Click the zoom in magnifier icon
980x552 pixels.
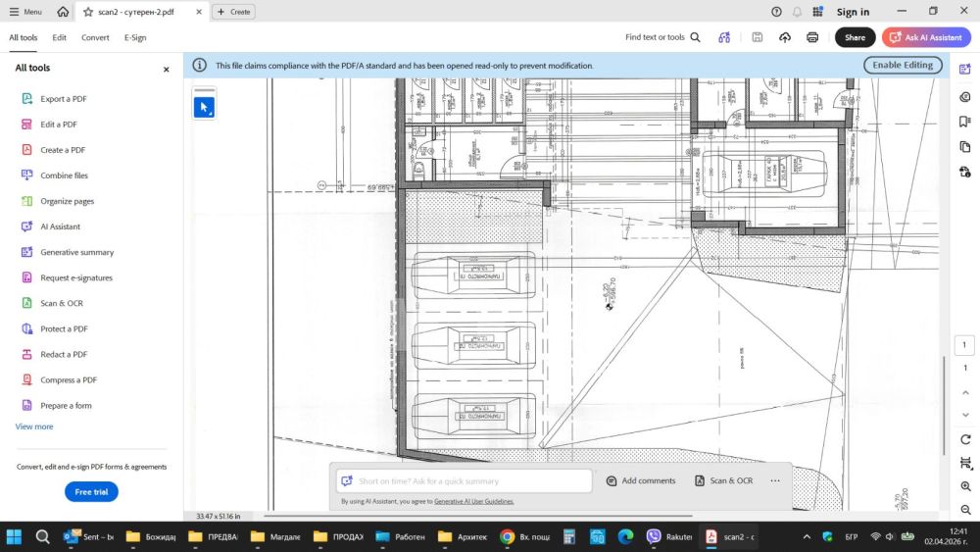click(x=966, y=486)
